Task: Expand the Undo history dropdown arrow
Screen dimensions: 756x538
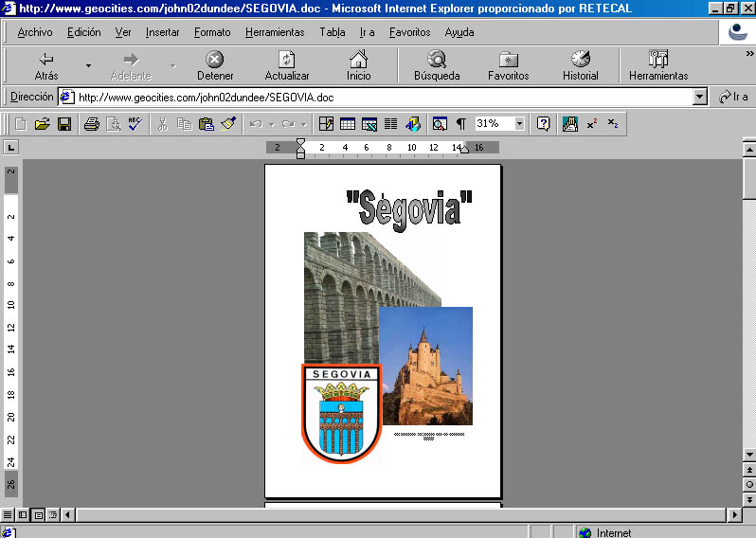Action: [x=272, y=125]
